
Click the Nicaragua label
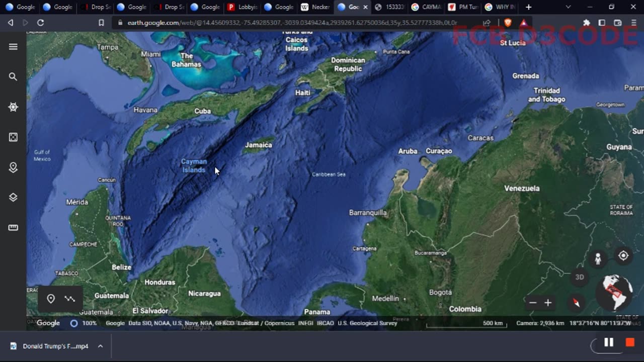tap(204, 293)
